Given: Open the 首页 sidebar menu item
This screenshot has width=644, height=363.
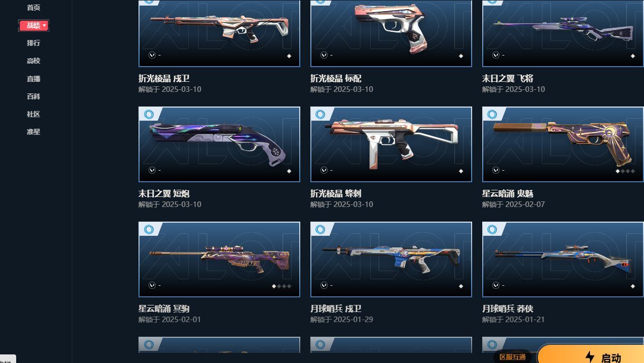Looking at the screenshot, I should pyautogui.click(x=33, y=8).
